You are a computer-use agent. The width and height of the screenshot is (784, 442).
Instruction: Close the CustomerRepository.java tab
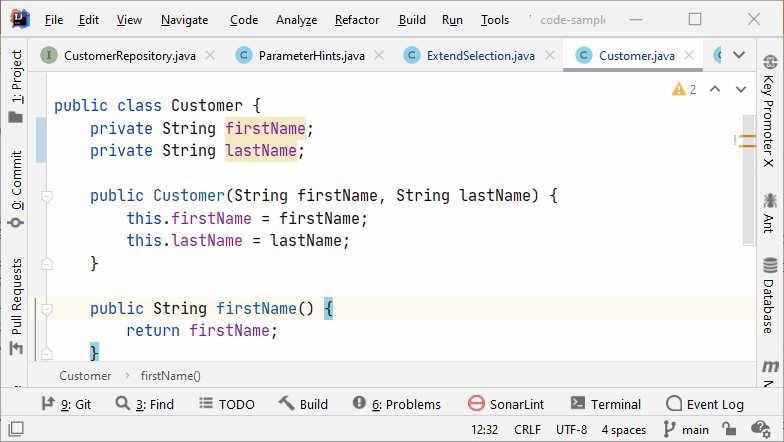(x=210, y=55)
